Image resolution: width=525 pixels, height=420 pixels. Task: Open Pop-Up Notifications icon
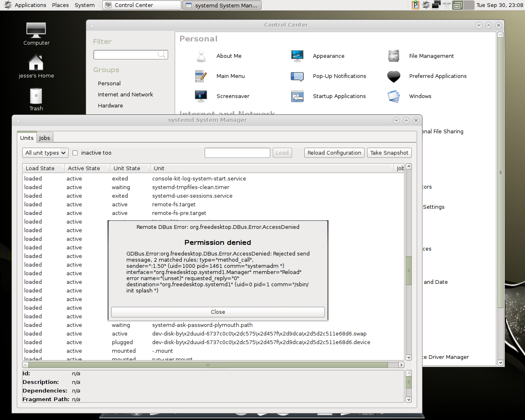(x=297, y=76)
